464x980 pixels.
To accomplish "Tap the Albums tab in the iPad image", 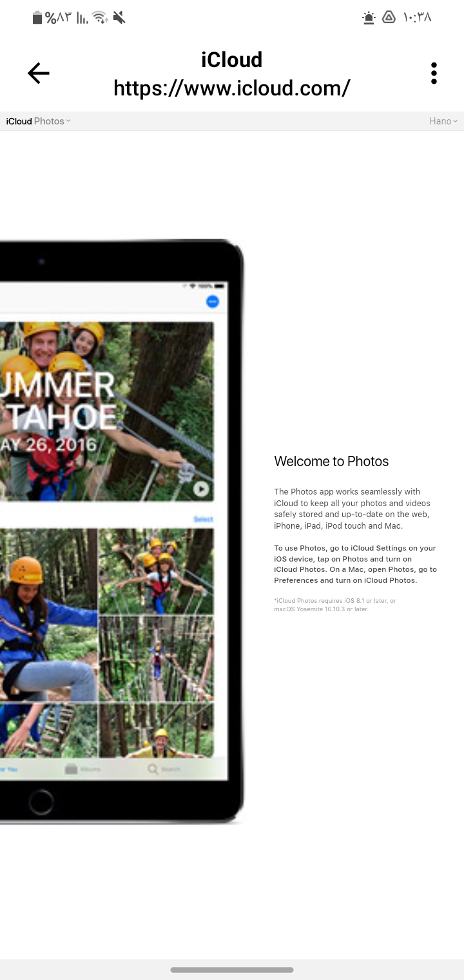I will tap(82, 769).
